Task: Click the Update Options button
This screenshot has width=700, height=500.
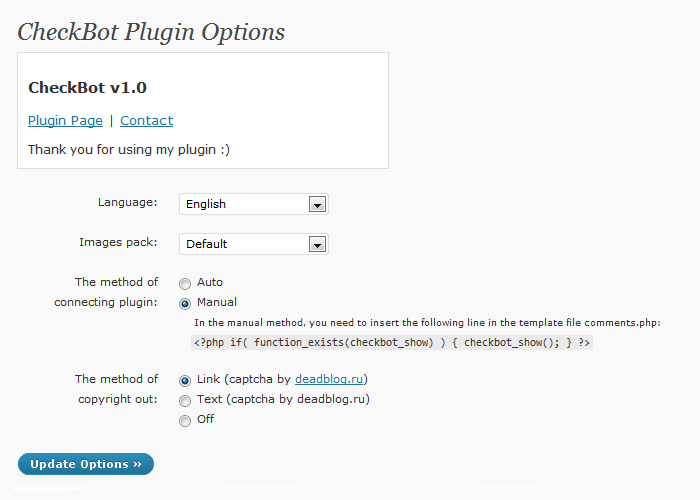Action: [x=86, y=464]
